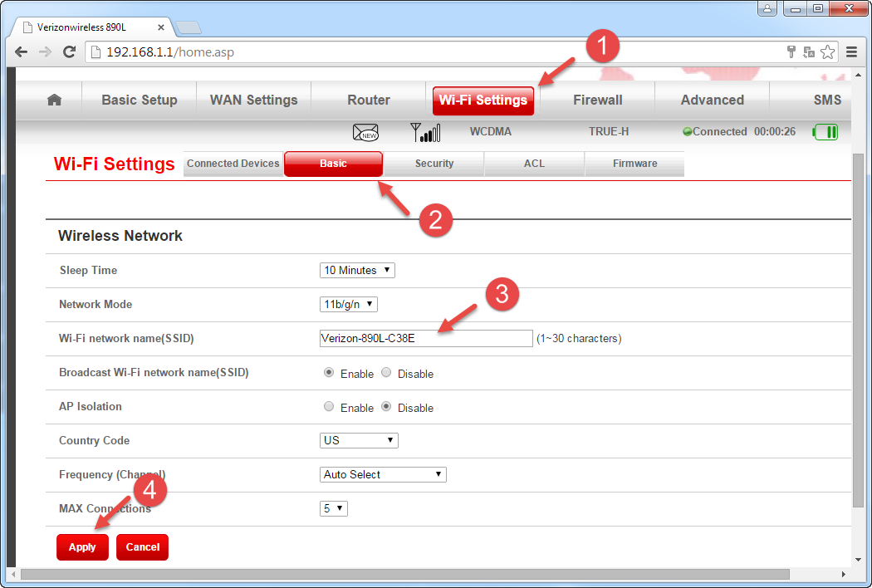Open the Network Mode dropdown
Screen dimensions: 872x588
tap(349, 304)
